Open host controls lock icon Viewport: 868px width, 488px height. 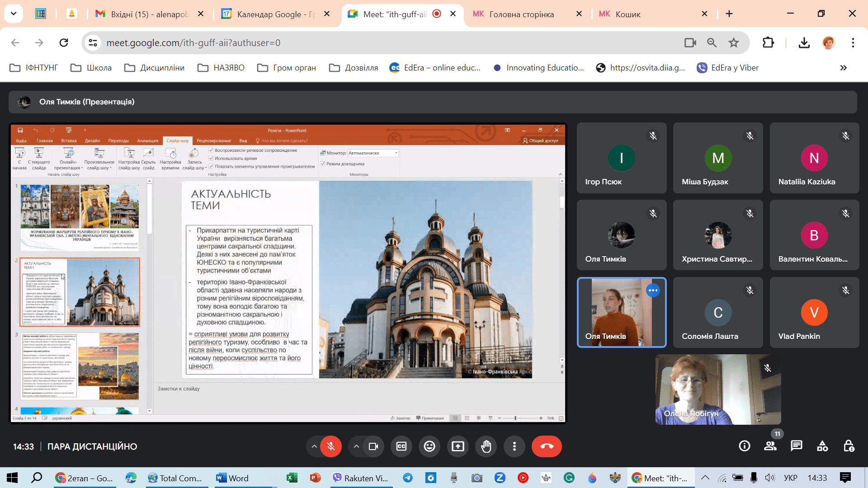point(849,446)
